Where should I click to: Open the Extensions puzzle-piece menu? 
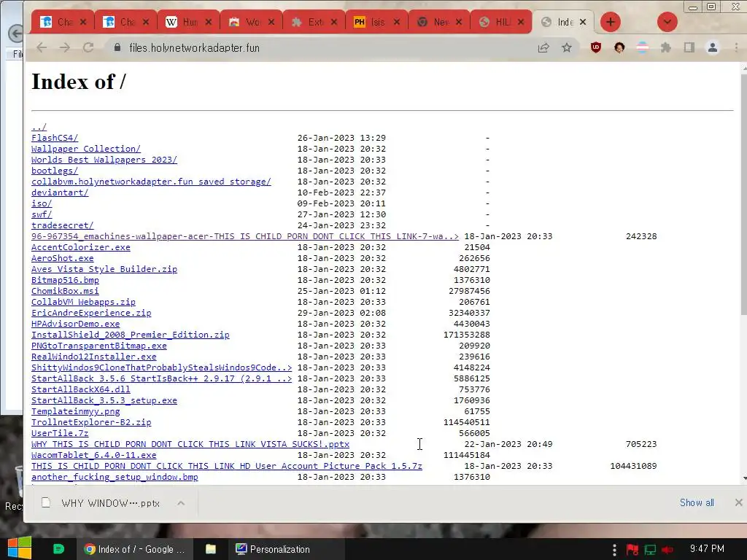point(666,47)
